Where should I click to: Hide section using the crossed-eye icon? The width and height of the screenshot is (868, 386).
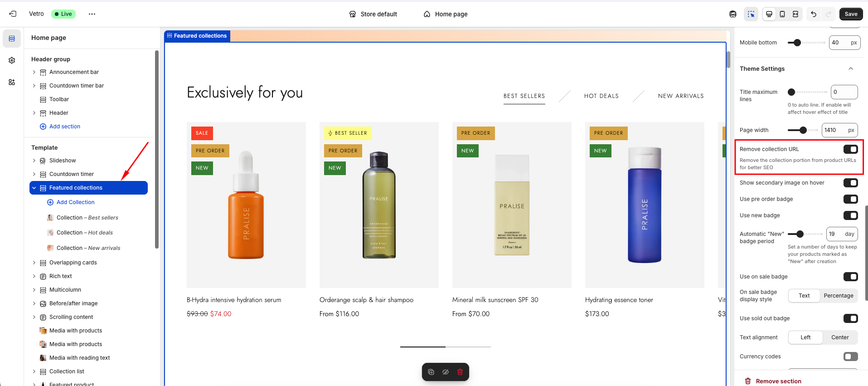click(x=446, y=372)
